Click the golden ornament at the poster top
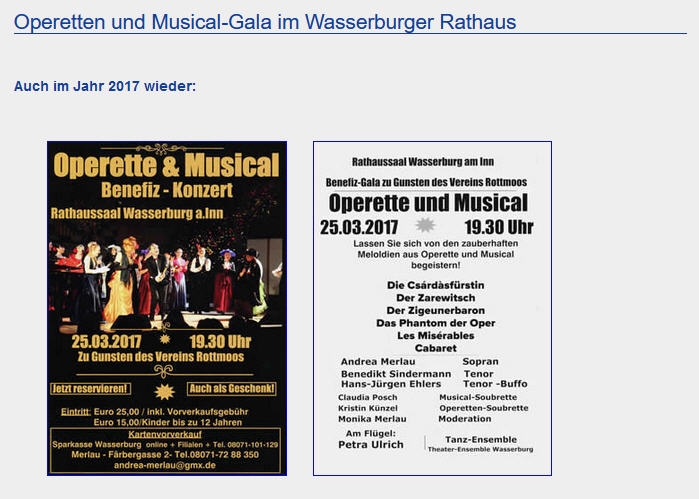Screen dimensions: 699x499 point(161,148)
